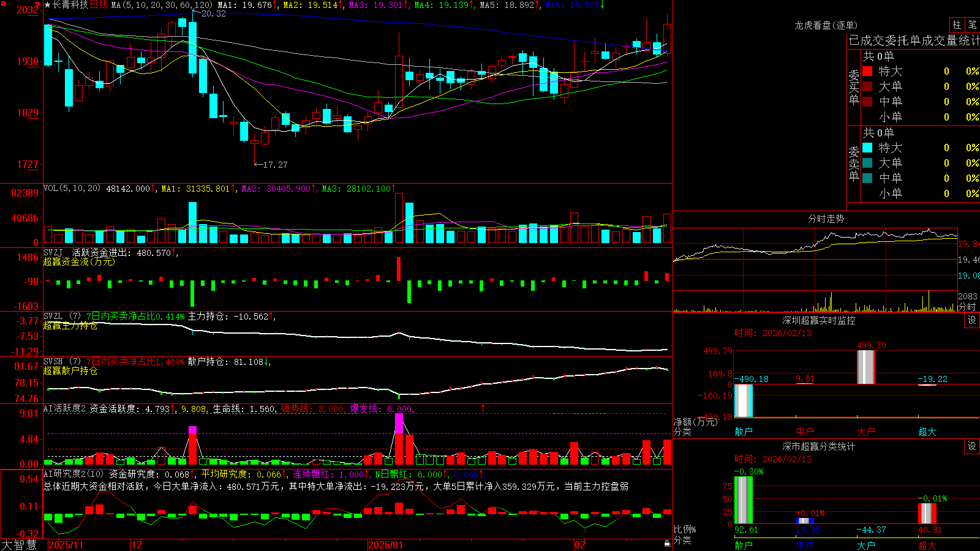Screen dimensions: 980x551
Task: Select the 日线 period label
Action: [99, 5]
